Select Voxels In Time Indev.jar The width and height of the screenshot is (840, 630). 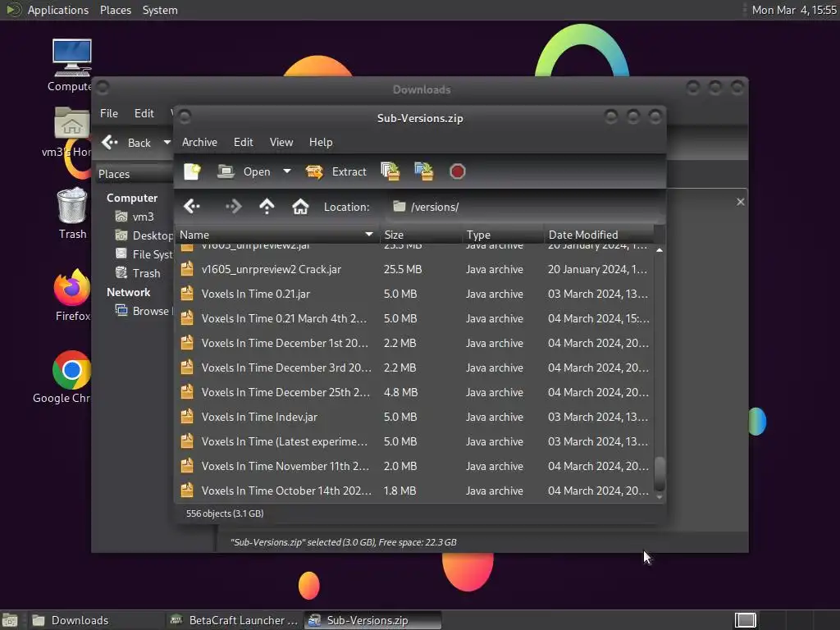coord(413,418)
